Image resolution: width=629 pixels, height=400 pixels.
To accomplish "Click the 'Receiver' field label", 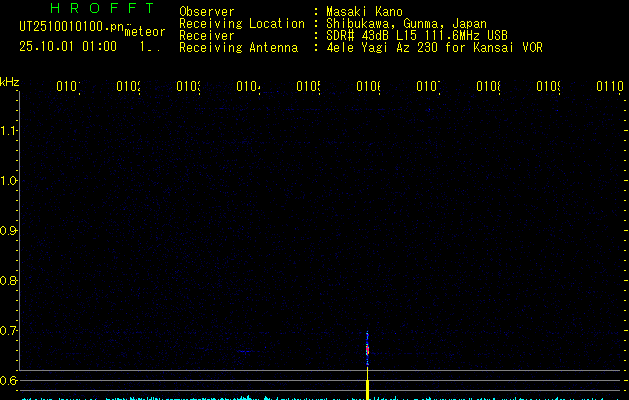I will (207, 35).
